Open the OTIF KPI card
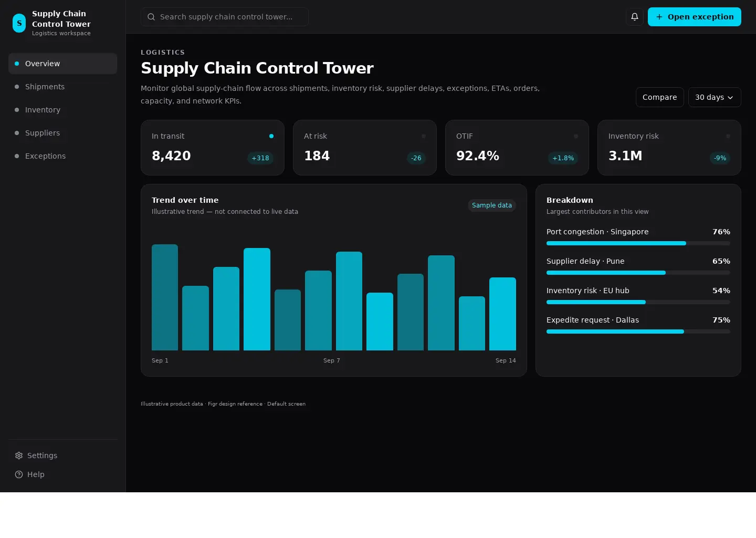The height and width of the screenshot is (538, 756). tap(517, 148)
